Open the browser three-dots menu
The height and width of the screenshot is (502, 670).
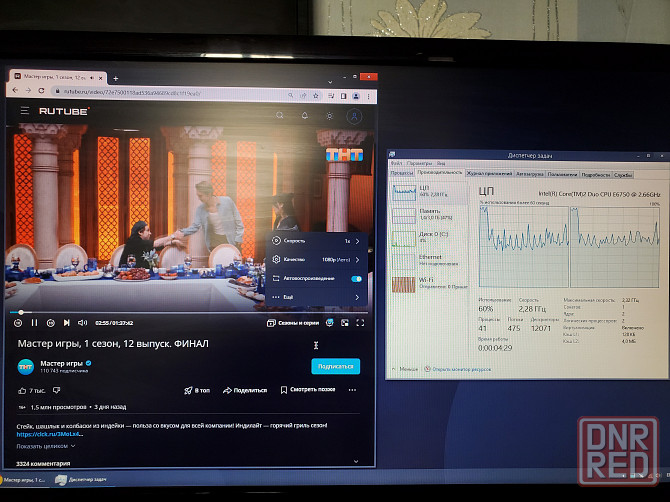click(x=368, y=97)
